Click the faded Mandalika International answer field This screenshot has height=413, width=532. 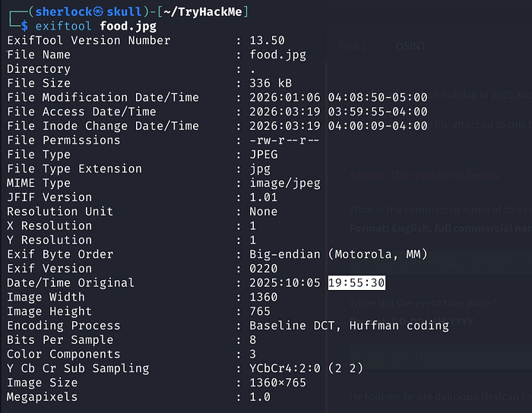[x=441, y=263]
